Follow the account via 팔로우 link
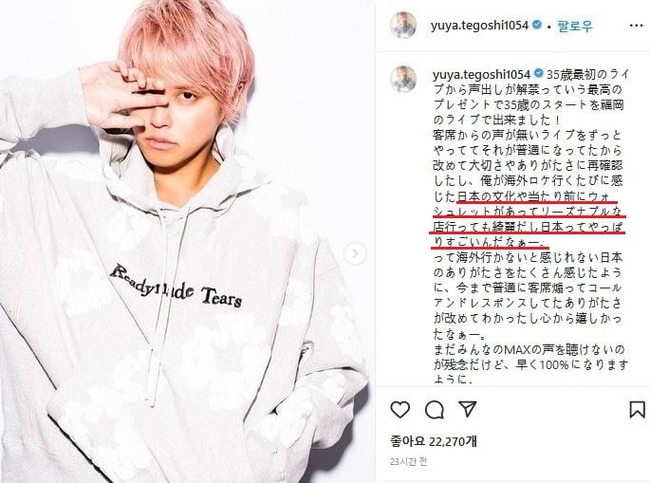 pyautogui.click(x=575, y=26)
